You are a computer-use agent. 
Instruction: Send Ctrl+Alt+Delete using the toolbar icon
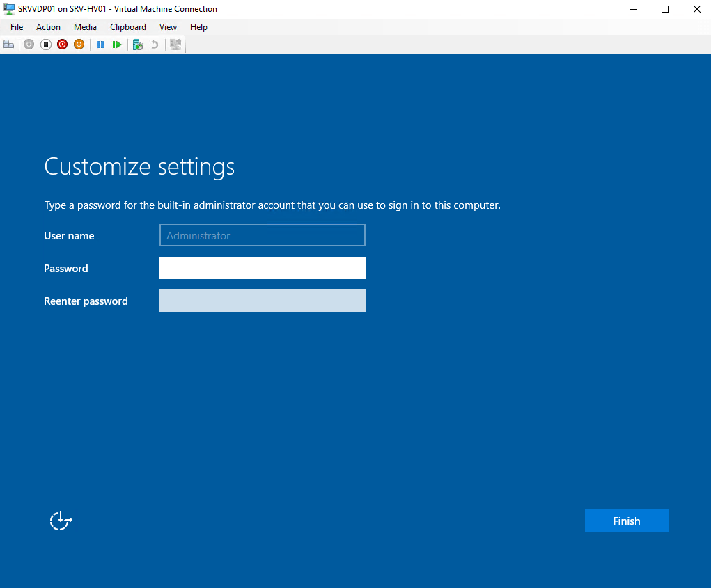9,45
